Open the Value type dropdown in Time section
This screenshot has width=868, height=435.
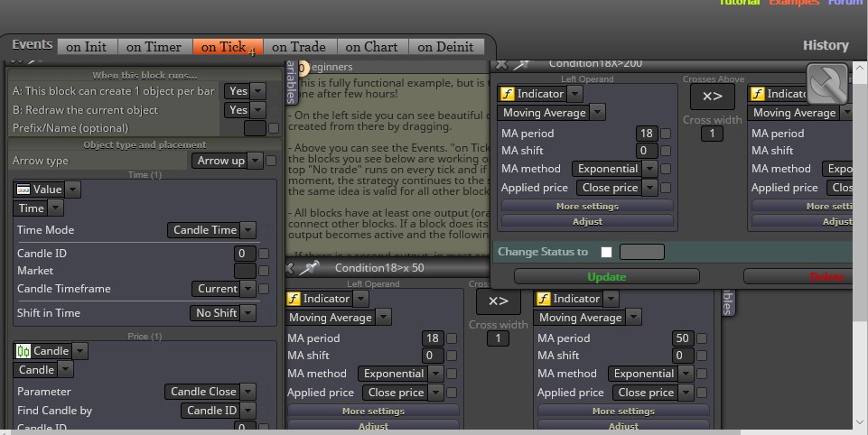coord(46,190)
